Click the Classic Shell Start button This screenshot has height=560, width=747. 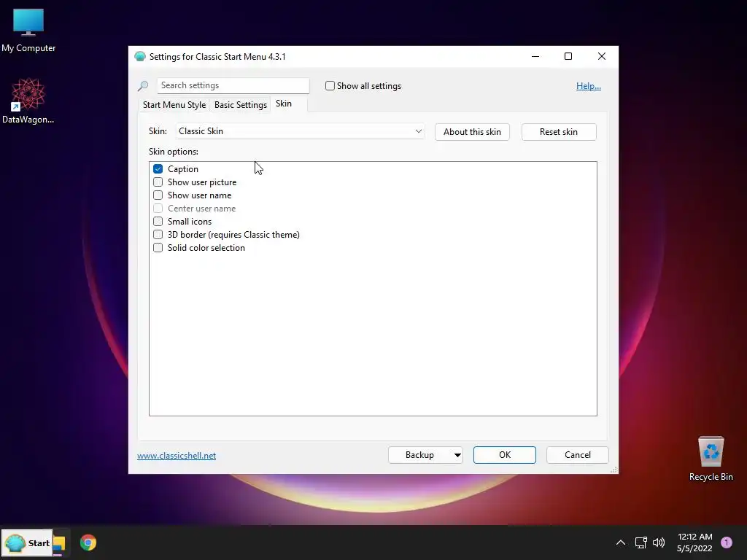pos(27,542)
